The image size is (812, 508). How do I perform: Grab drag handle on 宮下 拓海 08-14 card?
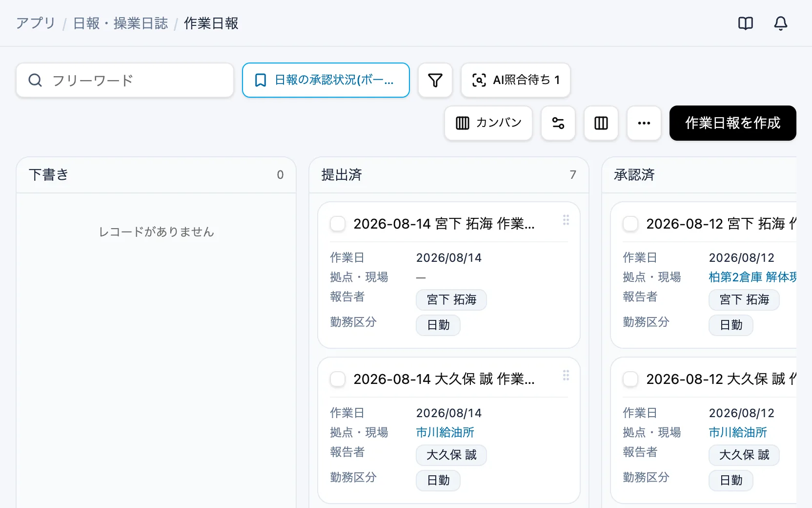(x=566, y=220)
